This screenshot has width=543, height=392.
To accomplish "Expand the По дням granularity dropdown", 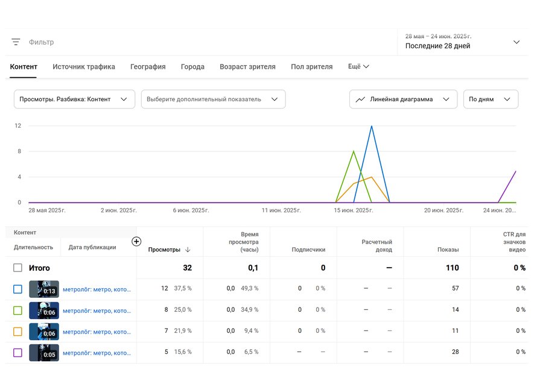I will 490,100.
